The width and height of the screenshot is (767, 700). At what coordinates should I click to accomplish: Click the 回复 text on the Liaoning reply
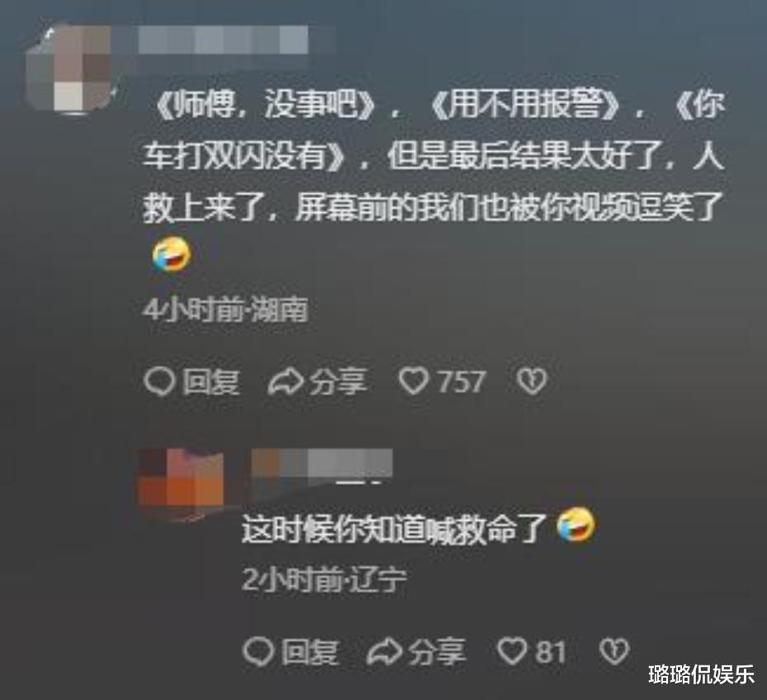coord(310,653)
